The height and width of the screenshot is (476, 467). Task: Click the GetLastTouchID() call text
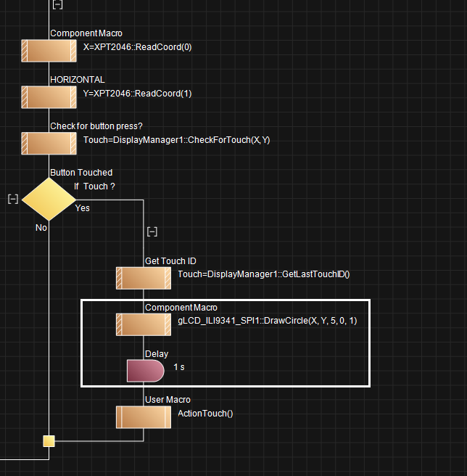[x=264, y=274]
